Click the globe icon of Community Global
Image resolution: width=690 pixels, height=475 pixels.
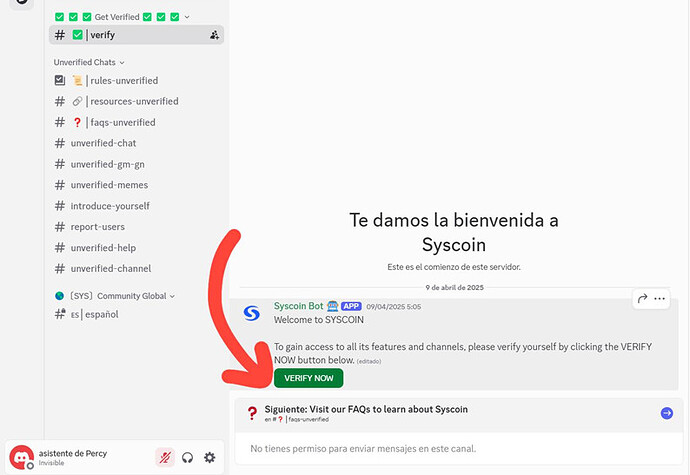point(59,296)
